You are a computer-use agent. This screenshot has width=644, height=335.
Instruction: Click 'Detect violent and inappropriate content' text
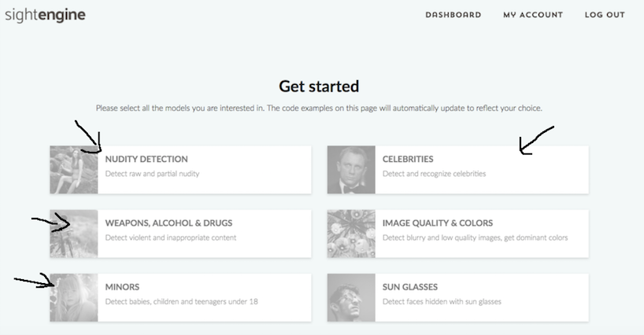(171, 237)
